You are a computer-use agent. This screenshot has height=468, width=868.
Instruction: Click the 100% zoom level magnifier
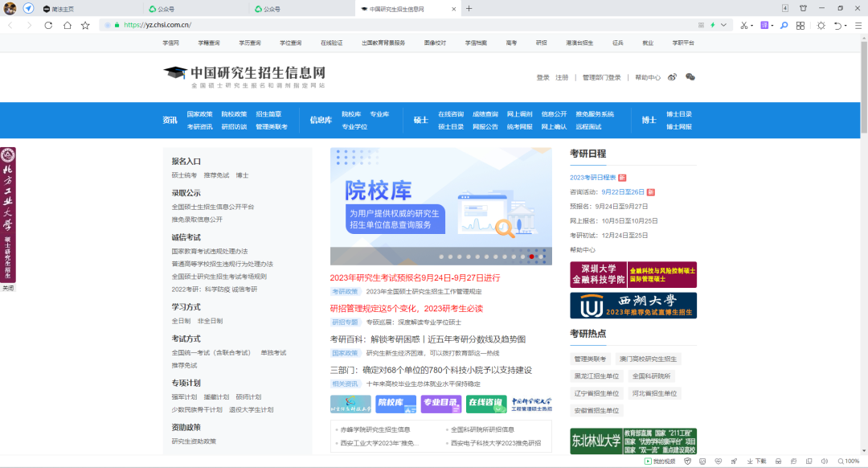(849, 462)
